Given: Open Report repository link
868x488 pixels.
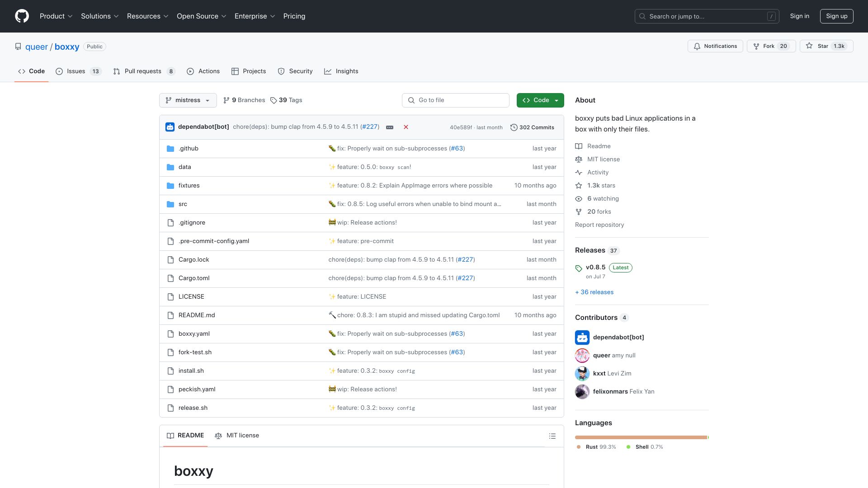Looking at the screenshot, I should pos(599,225).
